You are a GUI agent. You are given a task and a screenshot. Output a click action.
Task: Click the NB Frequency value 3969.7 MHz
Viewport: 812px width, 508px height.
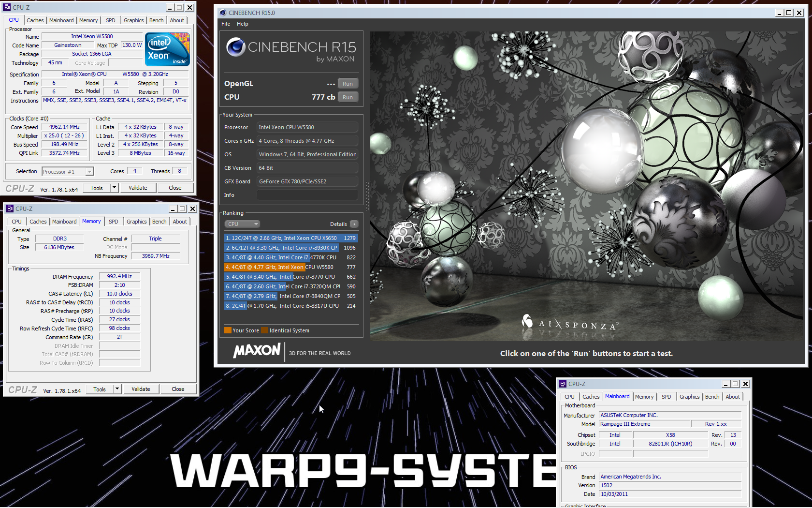(156, 256)
